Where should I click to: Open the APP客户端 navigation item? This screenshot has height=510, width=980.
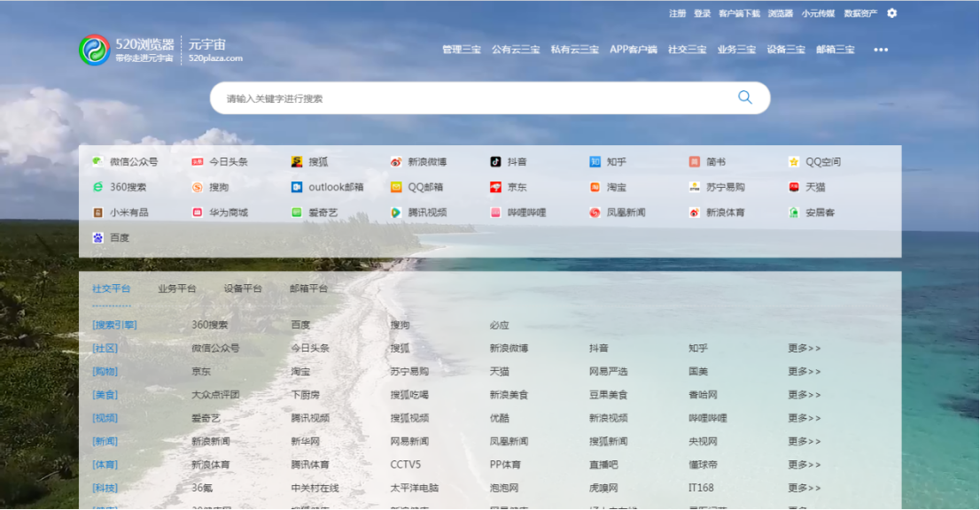pyautogui.click(x=634, y=50)
